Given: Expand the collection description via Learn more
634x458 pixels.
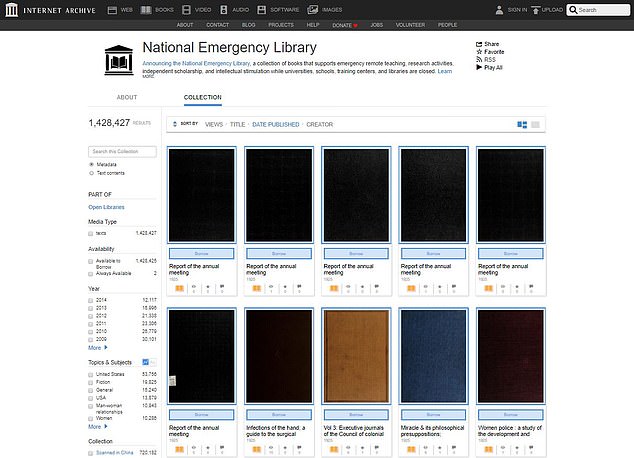Looking at the screenshot, I should click(x=444, y=71).
